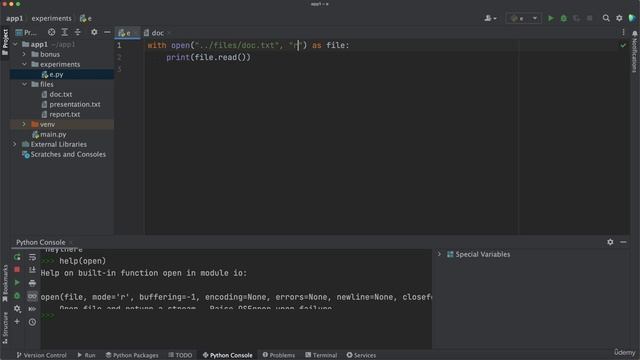Toggle the Bookmarks tool window
Viewport: 640px width, 360px height.
5,283
